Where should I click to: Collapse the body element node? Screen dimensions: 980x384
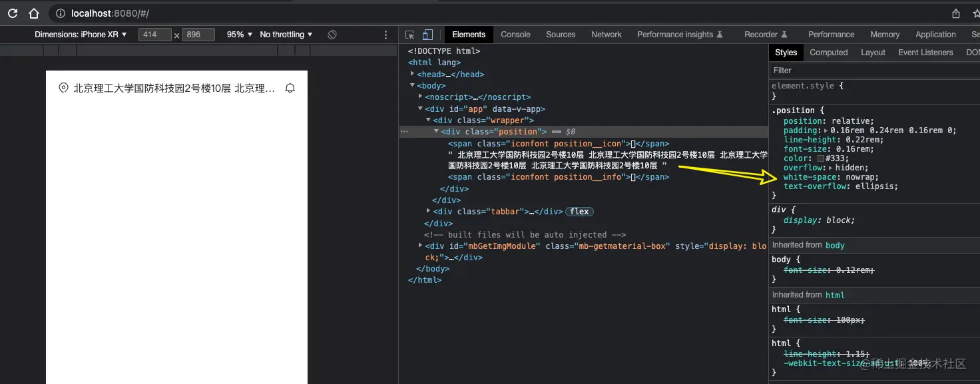point(413,85)
